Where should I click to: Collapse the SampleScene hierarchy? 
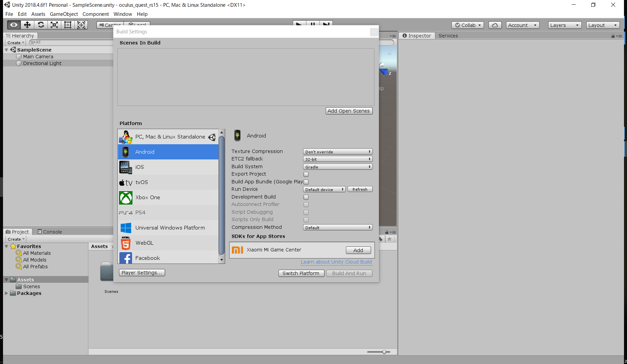pos(6,50)
